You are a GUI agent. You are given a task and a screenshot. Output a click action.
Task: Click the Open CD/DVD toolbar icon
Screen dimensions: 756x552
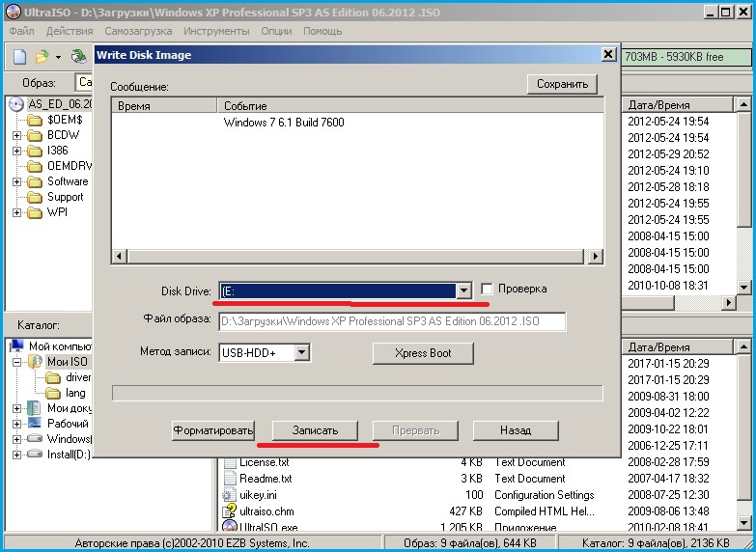click(78, 57)
